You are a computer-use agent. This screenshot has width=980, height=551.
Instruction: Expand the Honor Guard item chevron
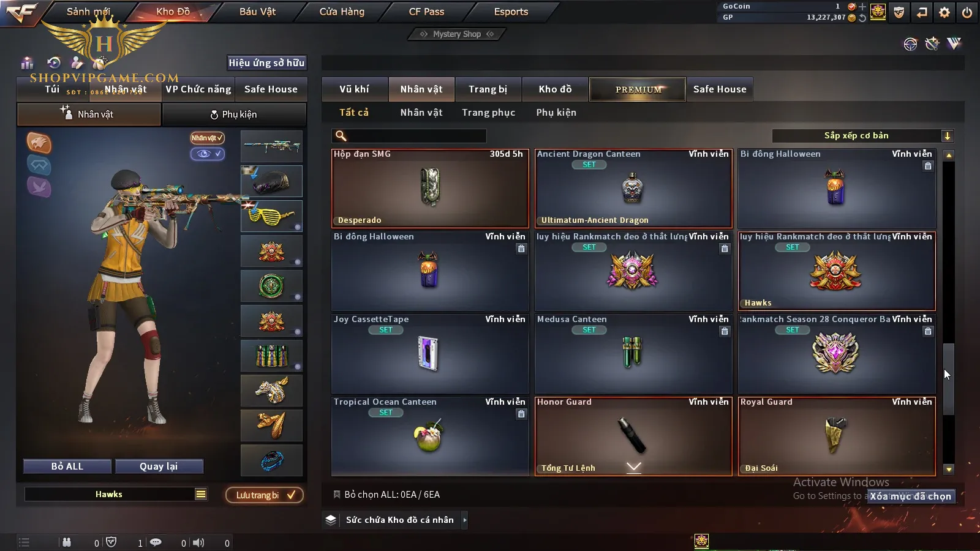(x=634, y=467)
